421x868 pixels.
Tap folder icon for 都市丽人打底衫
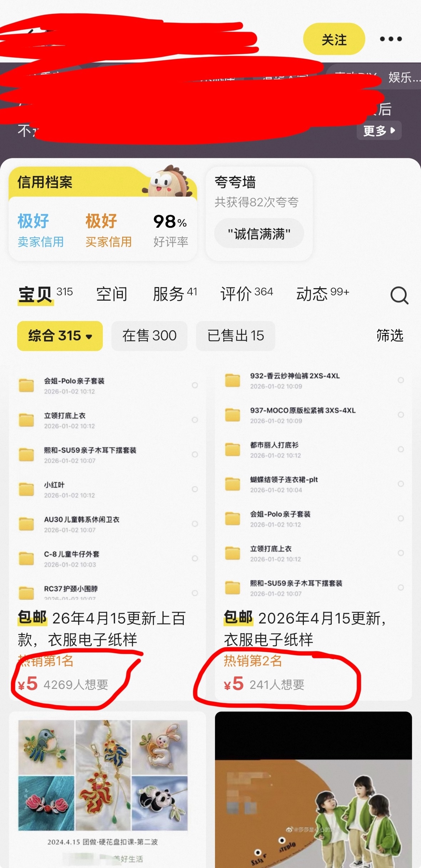(232, 450)
